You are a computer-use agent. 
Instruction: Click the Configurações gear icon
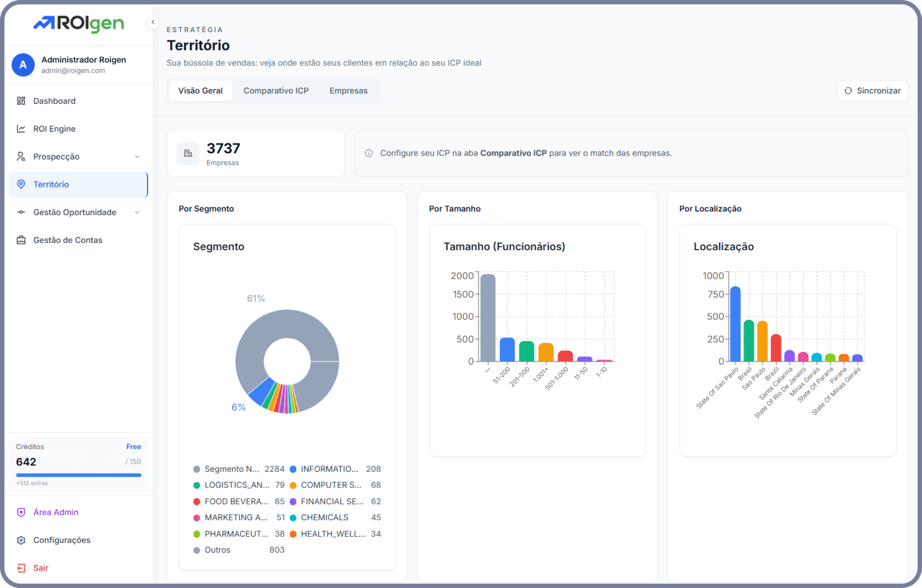[x=21, y=540]
